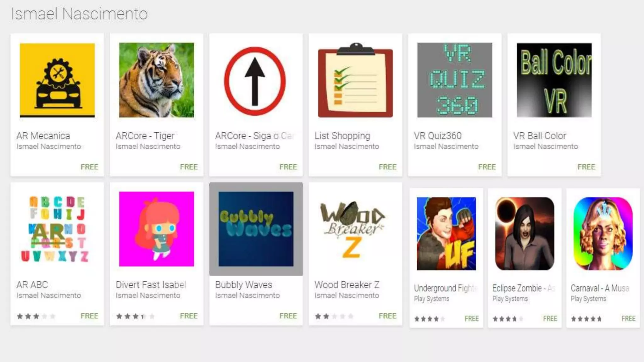The image size is (644, 362).
Task: Select the ARCore Siga arrow sign icon
Action: tap(255, 81)
